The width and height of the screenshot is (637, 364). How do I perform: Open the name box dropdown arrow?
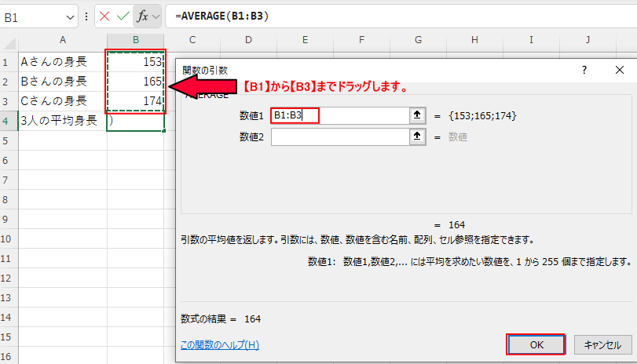(x=68, y=16)
